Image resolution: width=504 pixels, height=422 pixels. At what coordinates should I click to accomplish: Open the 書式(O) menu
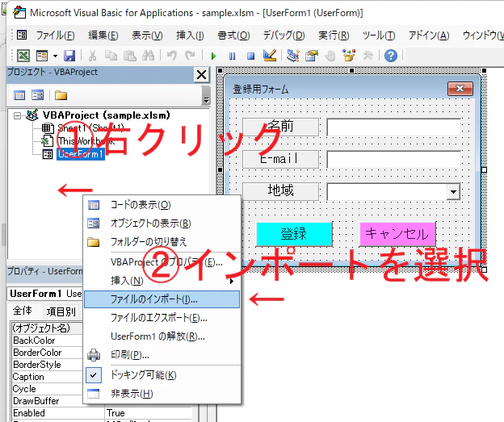233,35
